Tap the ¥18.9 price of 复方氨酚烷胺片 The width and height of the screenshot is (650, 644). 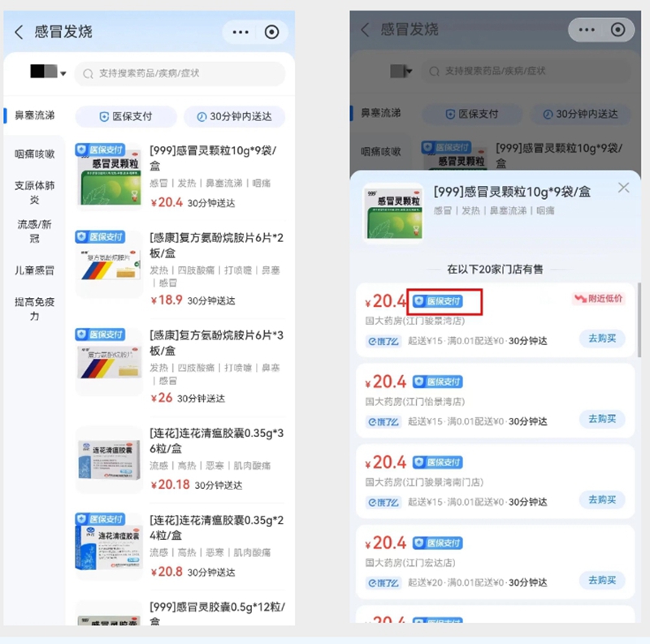tap(167, 300)
